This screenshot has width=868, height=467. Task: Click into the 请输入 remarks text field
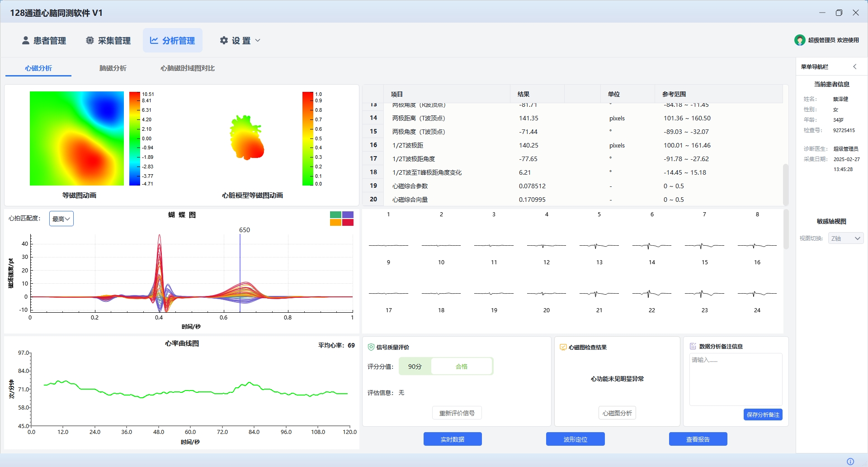click(736, 379)
